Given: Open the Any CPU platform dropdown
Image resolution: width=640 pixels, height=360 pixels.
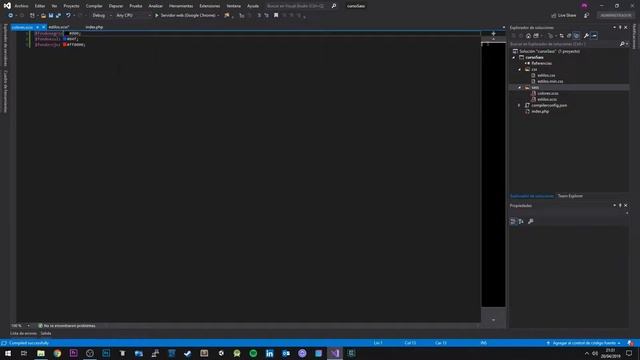Looking at the screenshot, I should coord(133,16).
